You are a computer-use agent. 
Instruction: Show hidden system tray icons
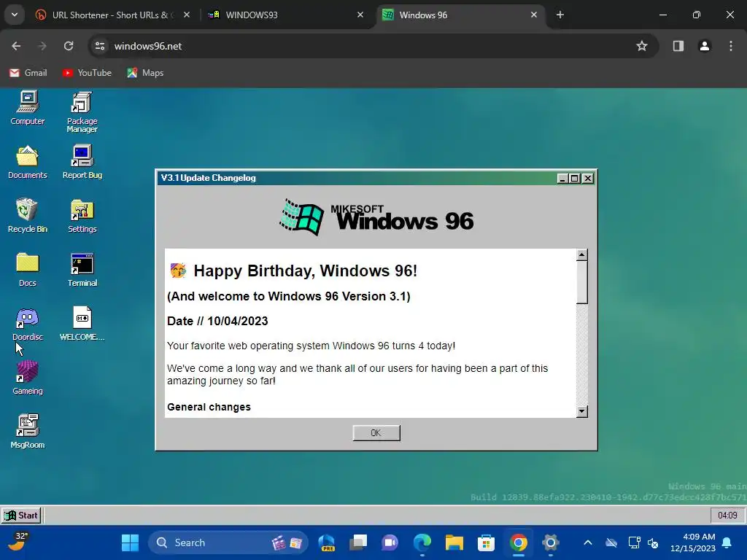pos(588,542)
